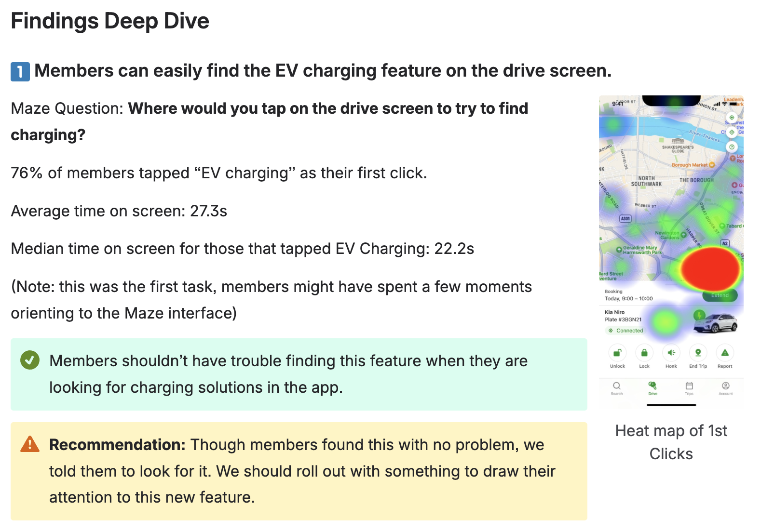Open the Search tab in the app
The height and width of the screenshot is (532, 761).
(616, 388)
